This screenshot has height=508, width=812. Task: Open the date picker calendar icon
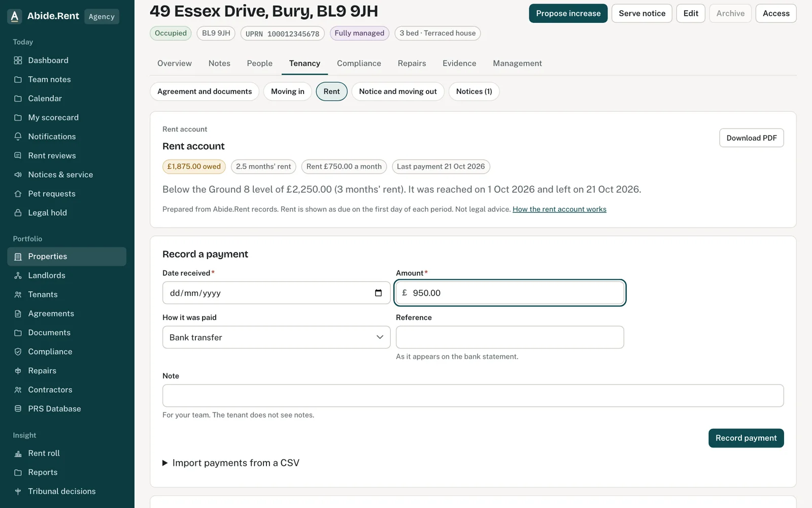coord(378,293)
